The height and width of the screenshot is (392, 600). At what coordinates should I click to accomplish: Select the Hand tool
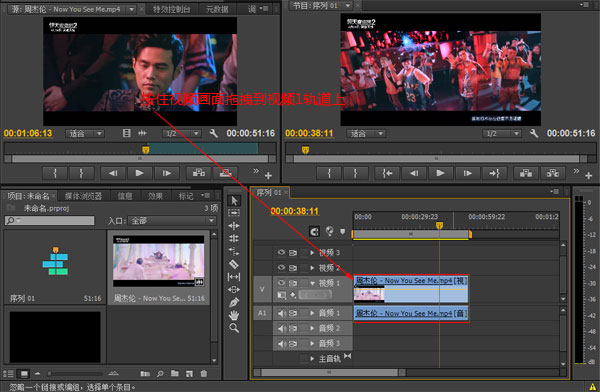[234, 315]
